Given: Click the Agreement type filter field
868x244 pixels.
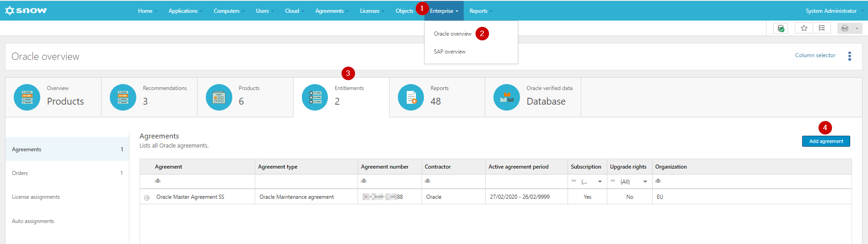Looking at the screenshot, I should (x=306, y=181).
